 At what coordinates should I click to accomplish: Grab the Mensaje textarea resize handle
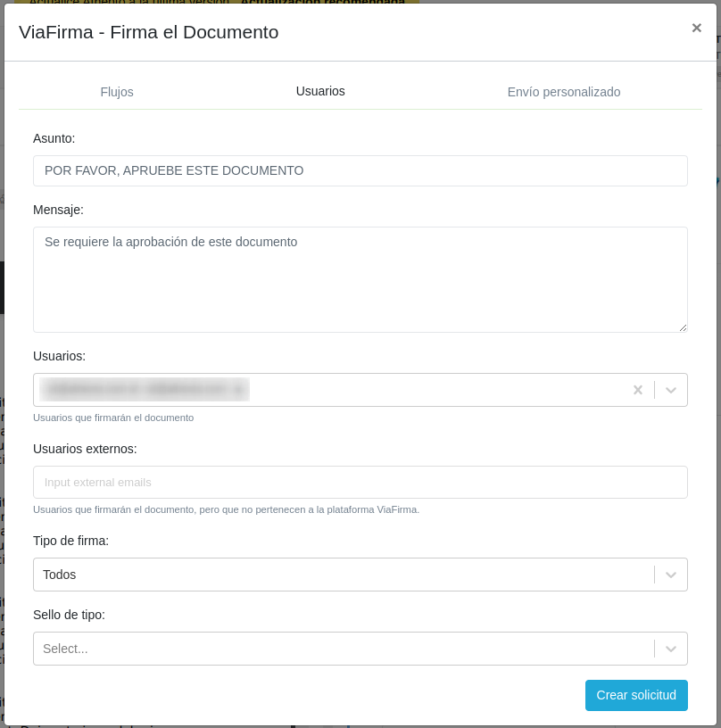683,327
